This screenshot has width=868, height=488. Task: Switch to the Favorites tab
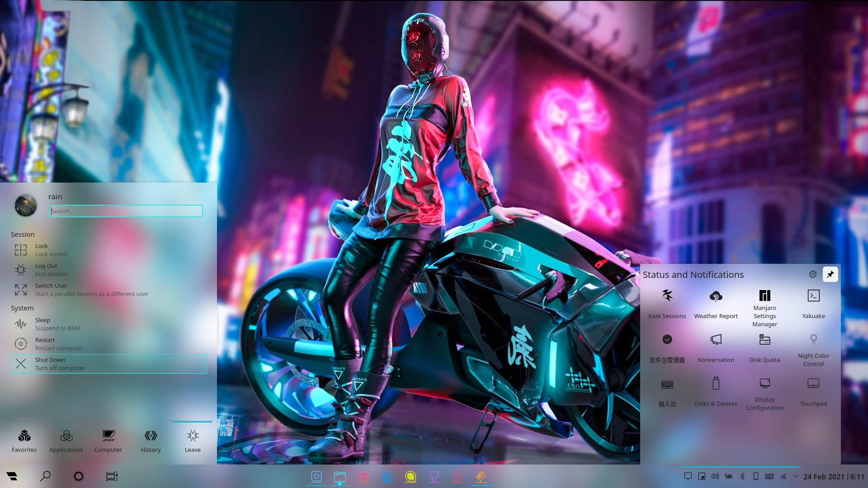24,441
